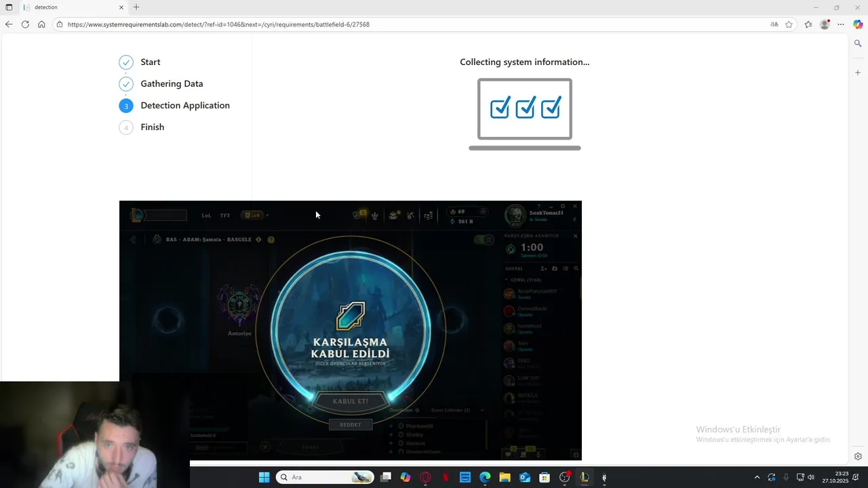Image resolution: width=868 pixels, height=488 pixels.
Task: Go back in the browser
Action: coord(9,24)
